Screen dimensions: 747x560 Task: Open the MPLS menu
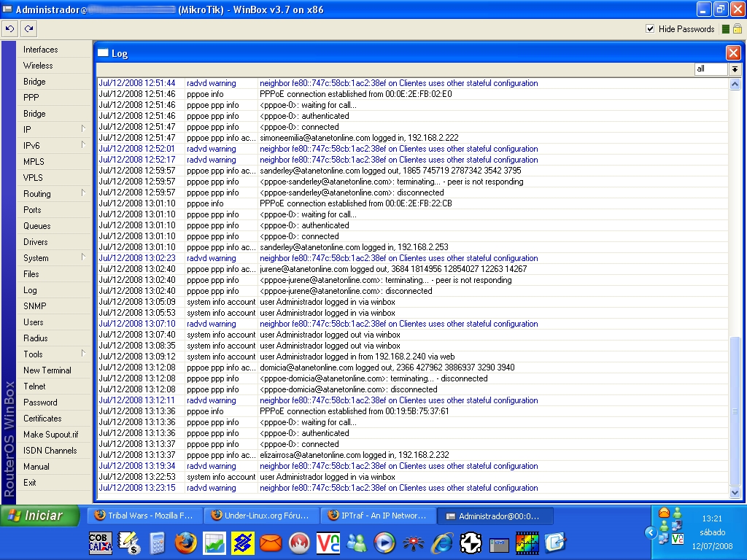click(x=34, y=162)
